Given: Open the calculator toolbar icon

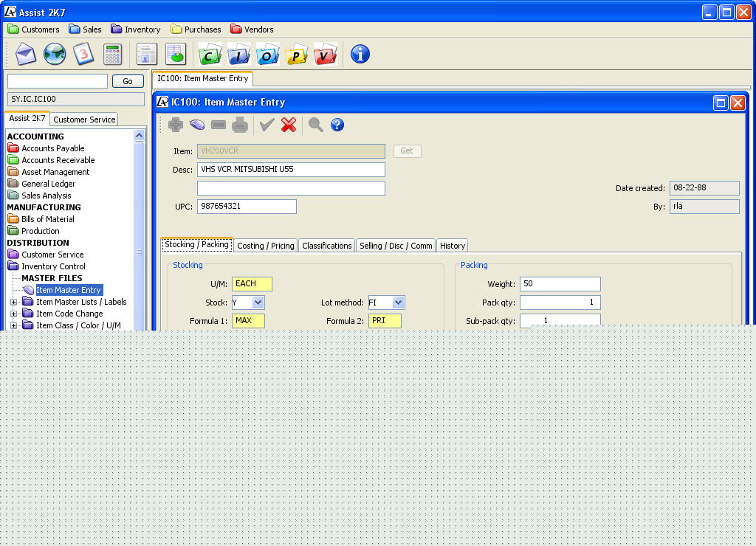Looking at the screenshot, I should [112, 55].
